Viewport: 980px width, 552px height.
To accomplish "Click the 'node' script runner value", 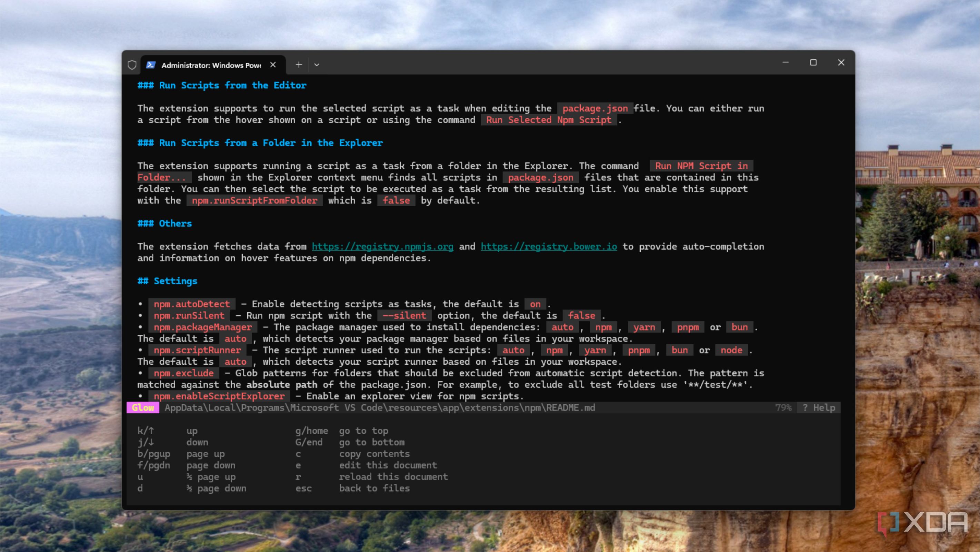I will [731, 350].
